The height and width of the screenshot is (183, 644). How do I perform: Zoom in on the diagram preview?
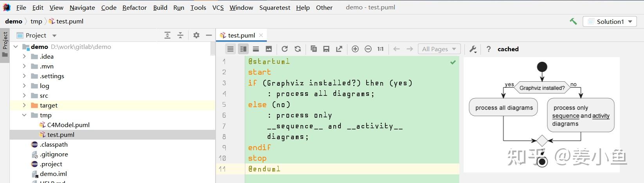click(x=355, y=49)
